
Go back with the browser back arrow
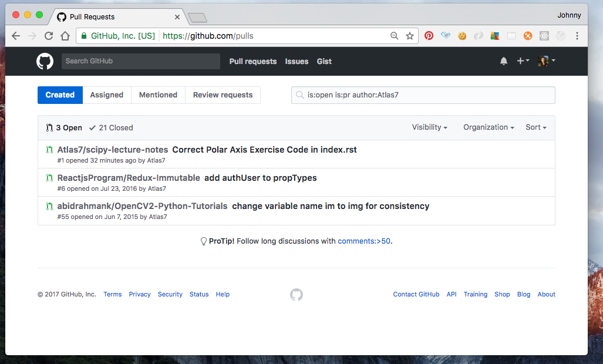click(x=16, y=36)
